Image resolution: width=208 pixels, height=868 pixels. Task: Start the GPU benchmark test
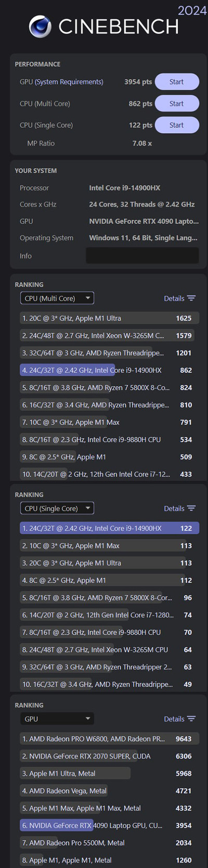(177, 82)
